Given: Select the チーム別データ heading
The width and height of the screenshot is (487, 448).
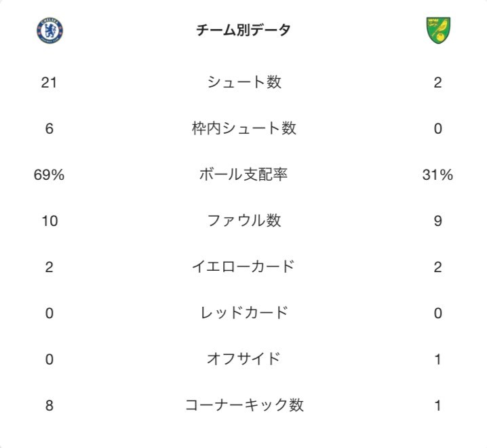Looking at the screenshot, I should [243, 30].
